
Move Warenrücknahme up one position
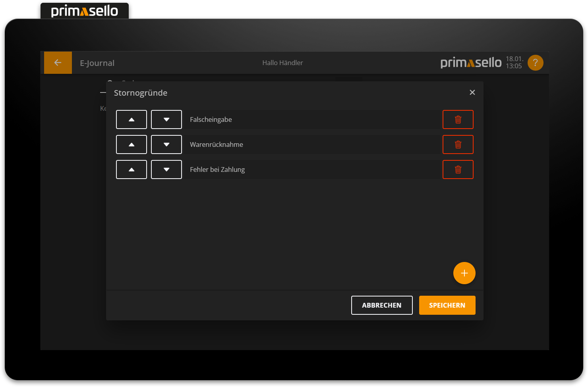(x=132, y=144)
